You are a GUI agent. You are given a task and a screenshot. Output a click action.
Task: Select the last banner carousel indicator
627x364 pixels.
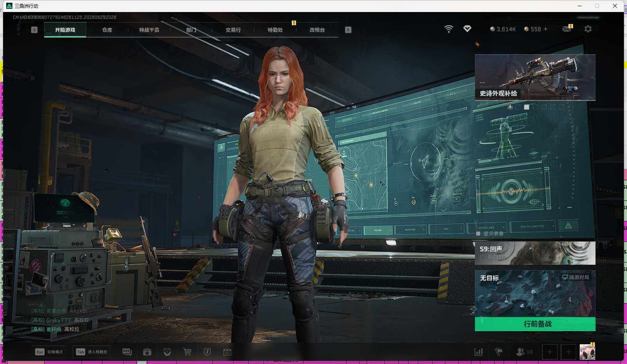[x=561, y=107]
